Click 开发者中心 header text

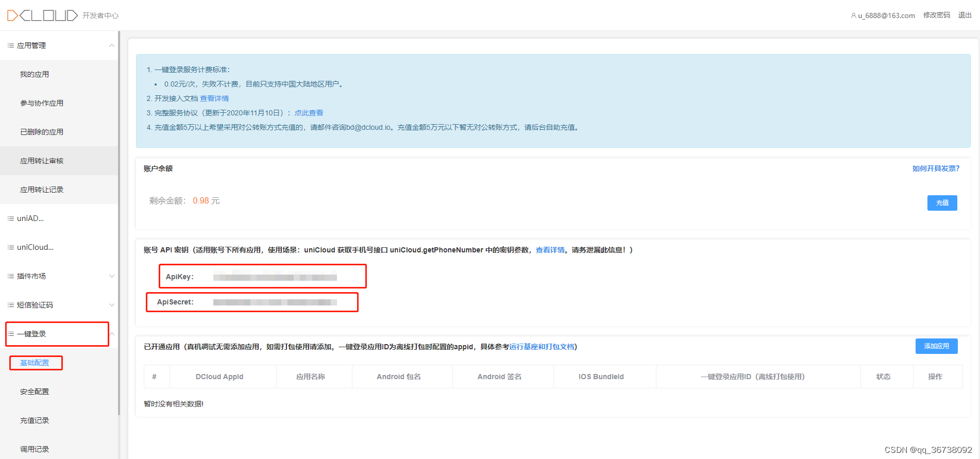click(100, 16)
